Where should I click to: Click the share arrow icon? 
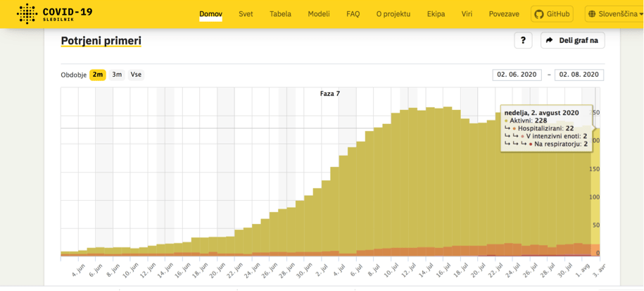(x=550, y=41)
